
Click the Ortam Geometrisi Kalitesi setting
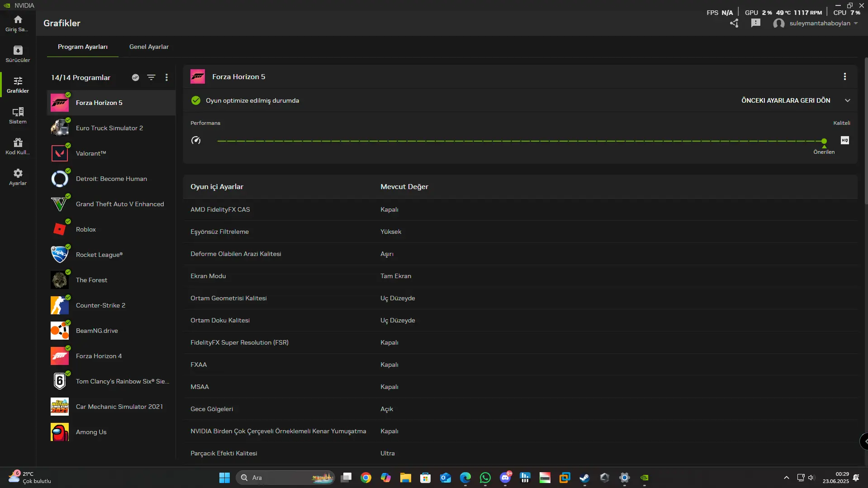(x=228, y=298)
